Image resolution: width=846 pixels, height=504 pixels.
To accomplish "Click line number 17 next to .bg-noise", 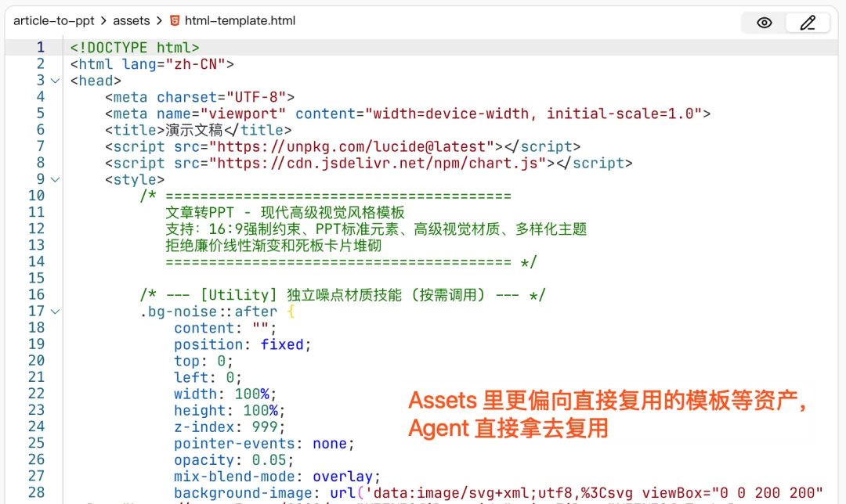I will 37,311.
